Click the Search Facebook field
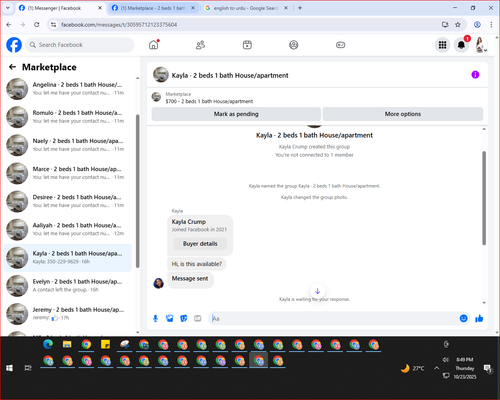Image resolution: width=500 pixels, height=400 pixels. pyautogui.click(x=80, y=45)
